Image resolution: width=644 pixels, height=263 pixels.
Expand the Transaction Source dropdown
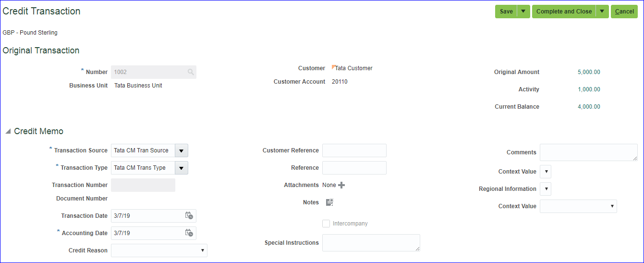point(181,150)
